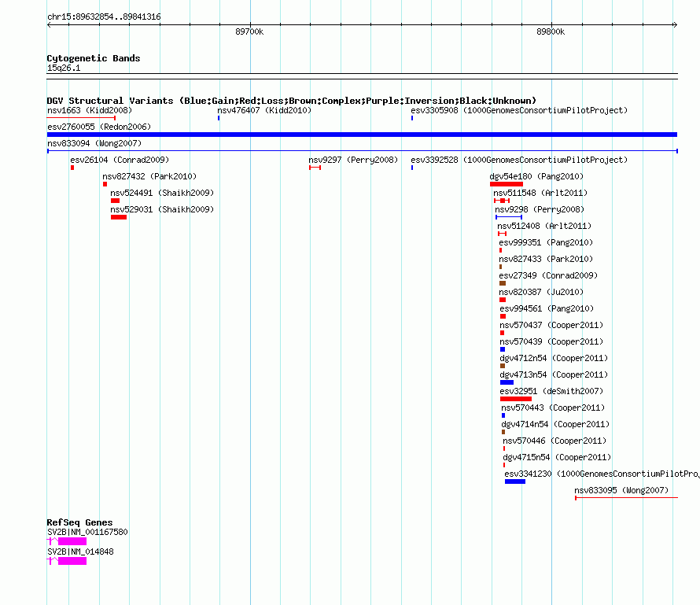Select the dgv54e180 red loss bar
This screenshot has width=700, height=605.
(x=506, y=184)
